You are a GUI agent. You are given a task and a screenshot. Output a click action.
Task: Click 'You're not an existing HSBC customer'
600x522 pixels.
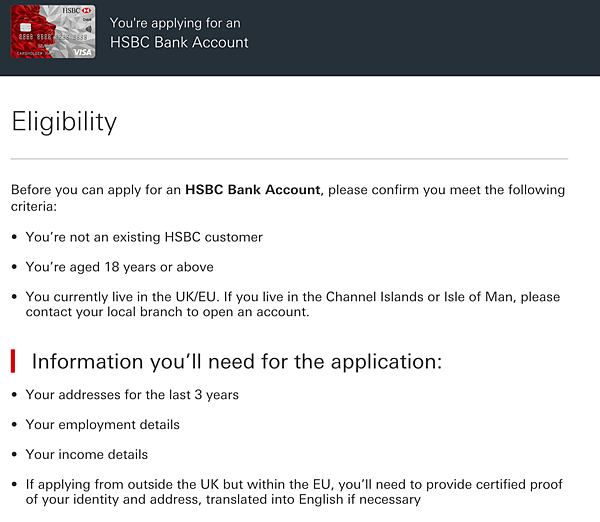(x=144, y=237)
